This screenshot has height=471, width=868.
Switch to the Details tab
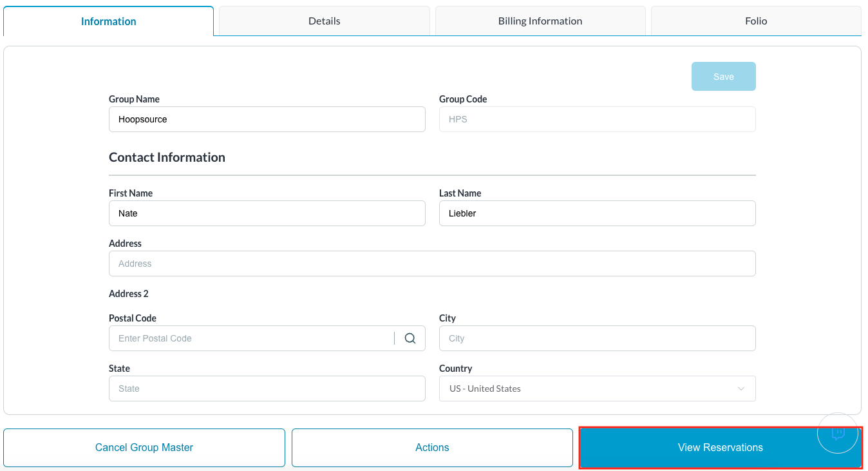click(324, 21)
